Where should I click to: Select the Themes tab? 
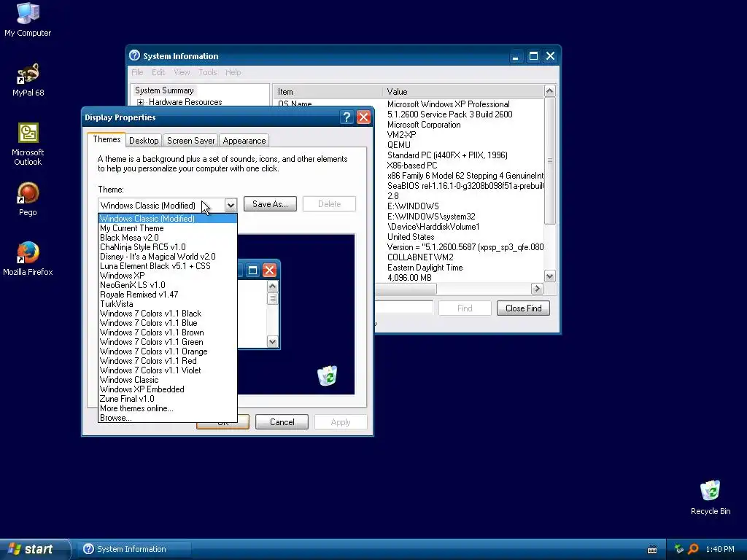(x=107, y=139)
